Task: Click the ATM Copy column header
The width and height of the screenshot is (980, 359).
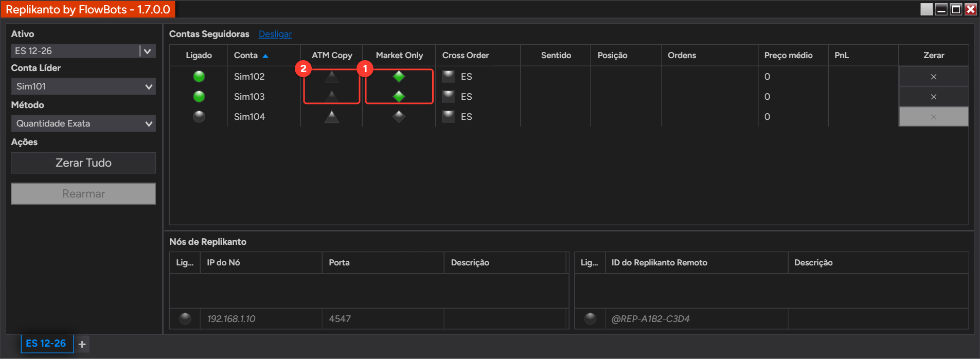Action: pyautogui.click(x=332, y=55)
